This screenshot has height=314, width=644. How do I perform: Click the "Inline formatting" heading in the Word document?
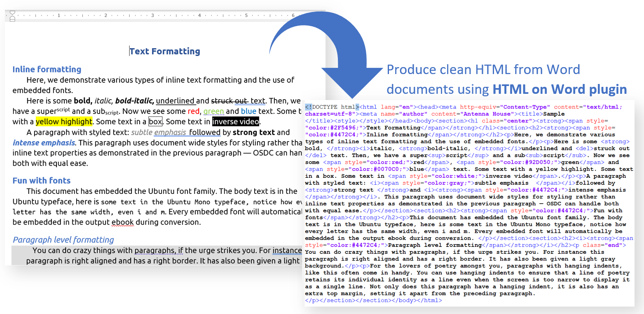tap(47, 69)
